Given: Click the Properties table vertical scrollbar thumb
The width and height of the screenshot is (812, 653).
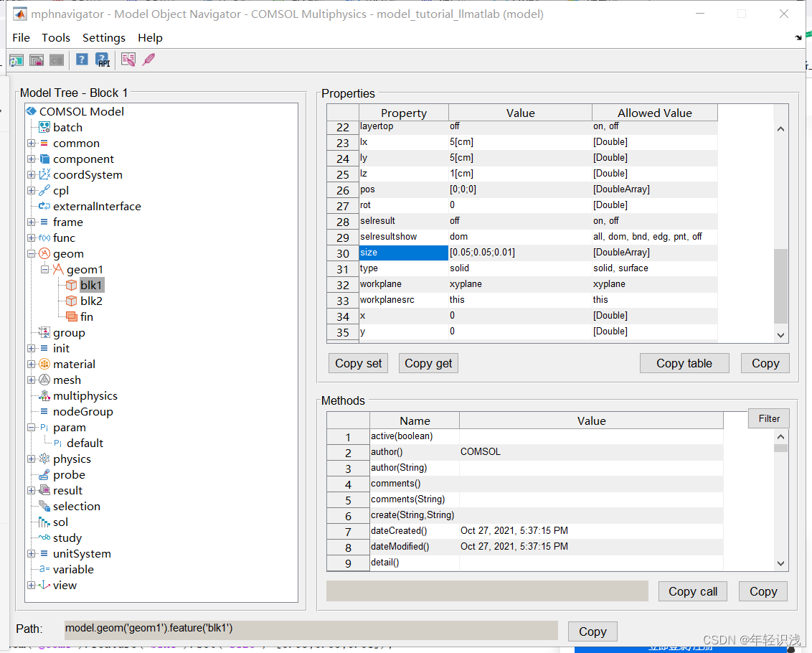Looking at the screenshot, I should (780, 286).
